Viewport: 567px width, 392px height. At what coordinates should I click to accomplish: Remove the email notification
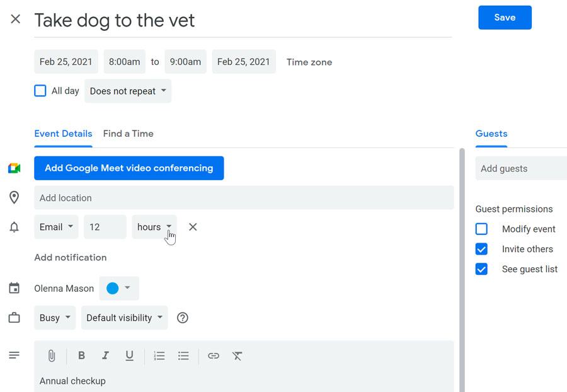click(193, 227)
